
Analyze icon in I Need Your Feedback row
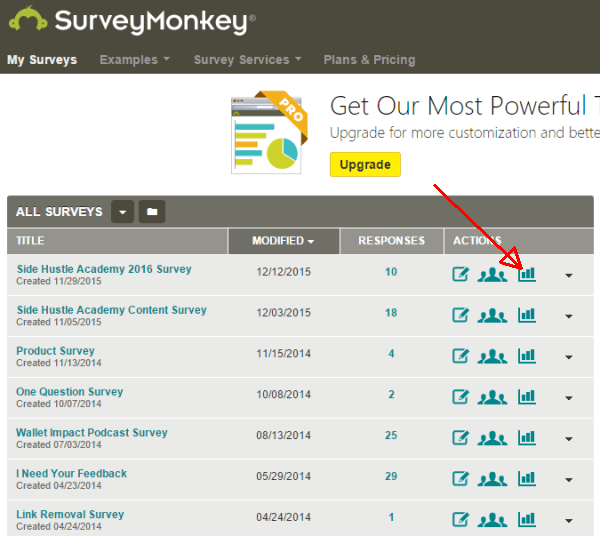527,479
